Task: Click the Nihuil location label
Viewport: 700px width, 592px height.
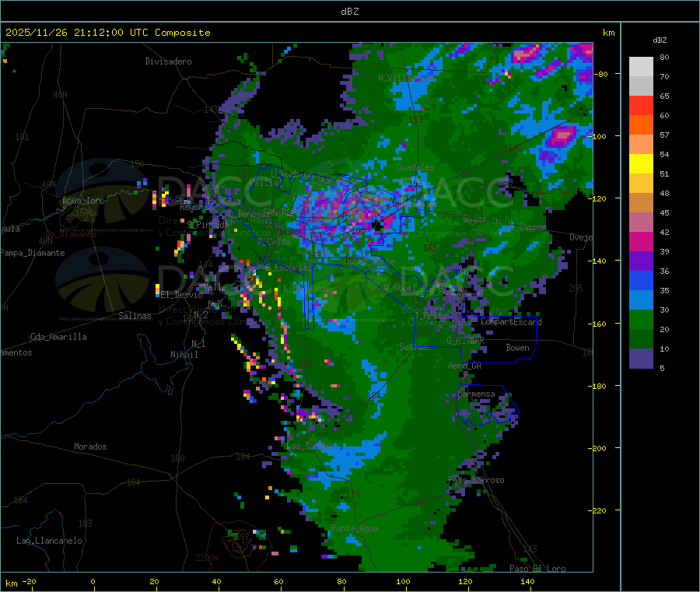Action: (184, 355)
